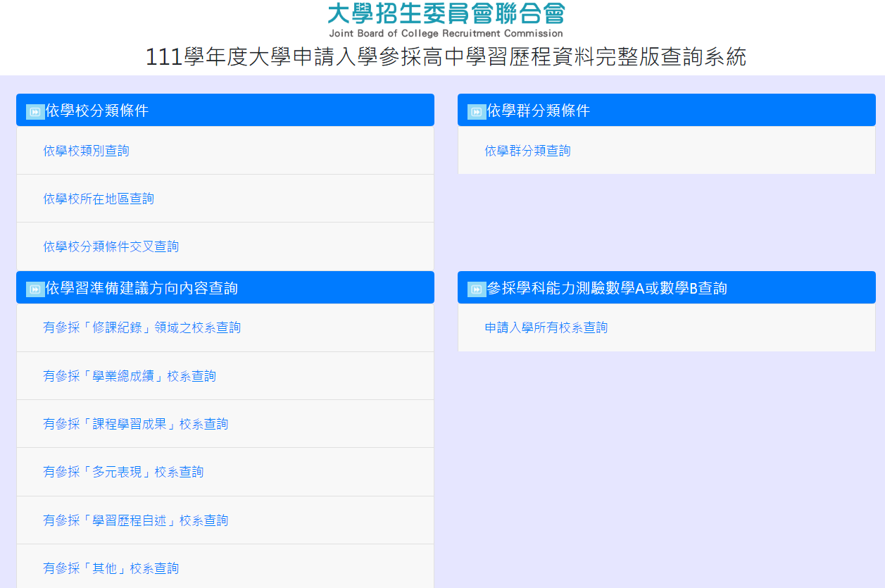Open 有參採「學業總成績」校系查詢 link

(x=130, y=376)
